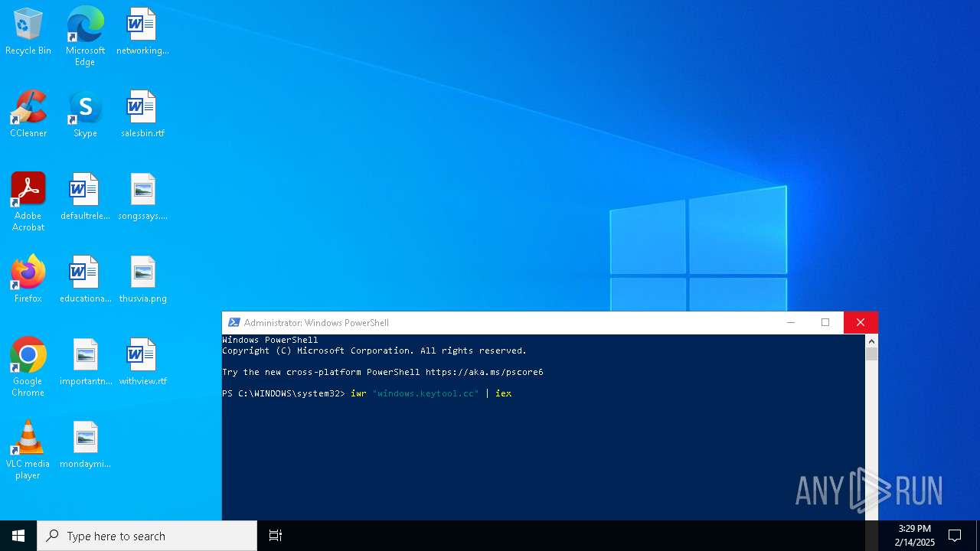
Task: Click the taskbar search box
Action: (147, 536)
